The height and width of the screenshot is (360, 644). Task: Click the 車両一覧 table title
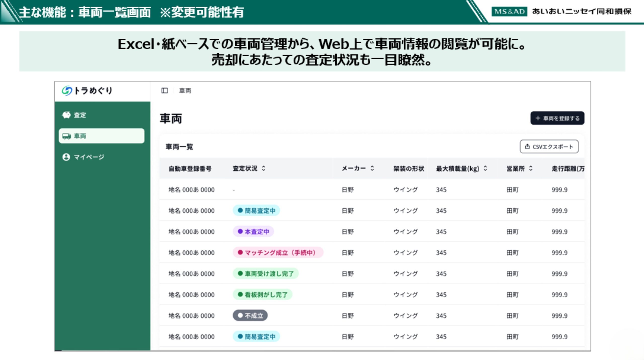(x=179, y=147)
